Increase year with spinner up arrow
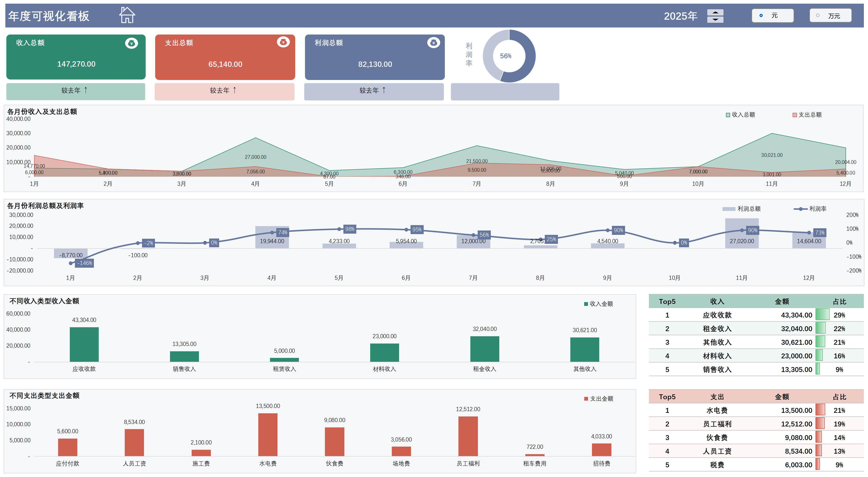This screenshot has height=477, width=868. click(x=715, y=12)
